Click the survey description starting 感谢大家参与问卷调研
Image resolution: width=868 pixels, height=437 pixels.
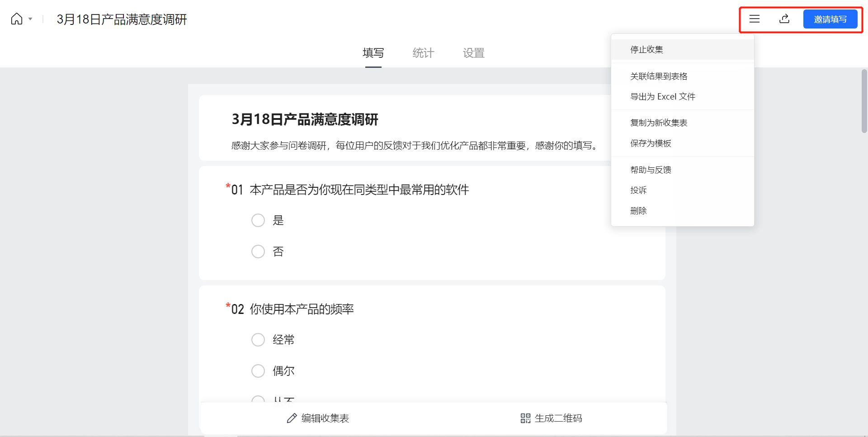[x=415, y=145]
